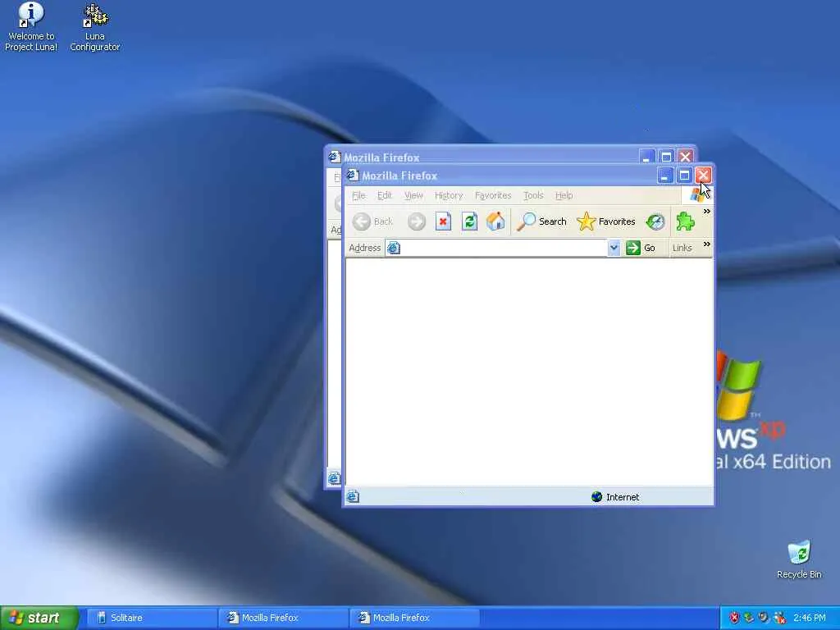
Task: Open the Tools menu
Action: click(533, 195)
